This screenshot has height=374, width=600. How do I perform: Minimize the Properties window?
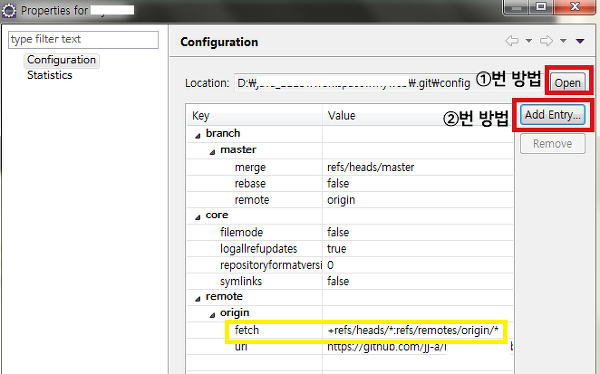[516, 7]
